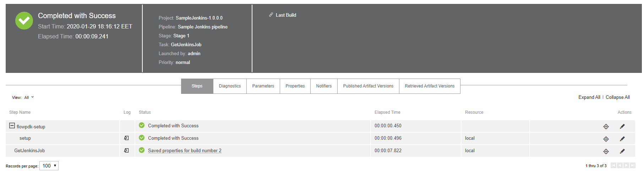
Task: Click the Status column header
Action: (145, 112)
